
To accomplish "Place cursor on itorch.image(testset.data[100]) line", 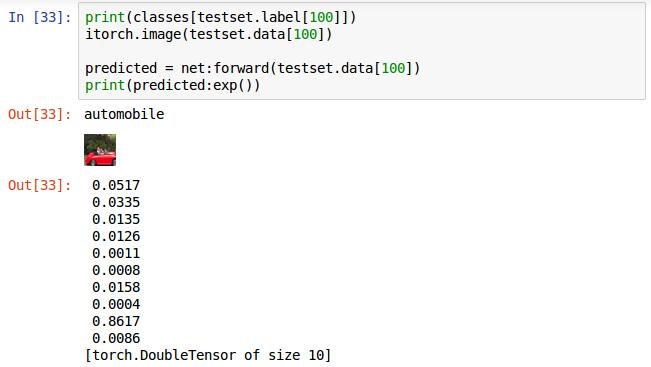I will point(209,34).
